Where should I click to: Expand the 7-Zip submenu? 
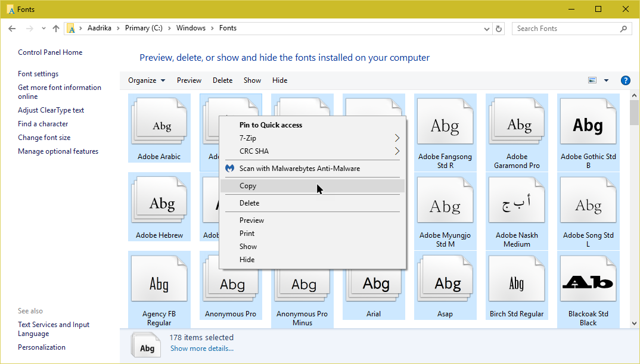coord(396,138)
